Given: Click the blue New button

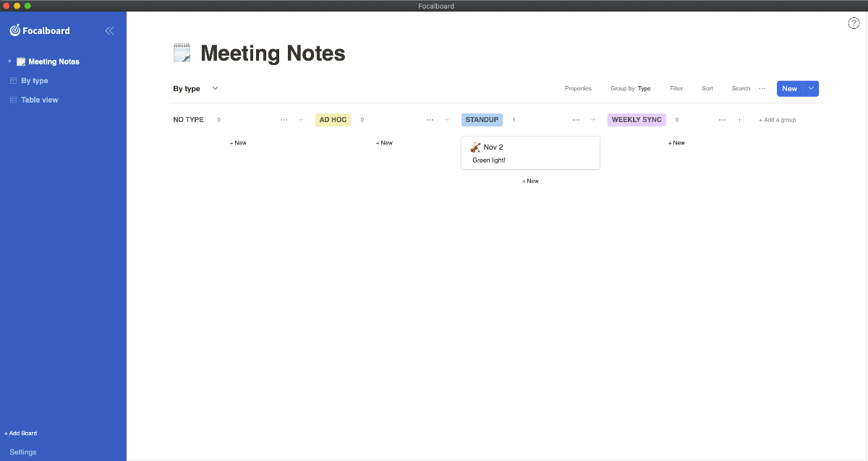Looking at the screenshot, I should [790, 88].
